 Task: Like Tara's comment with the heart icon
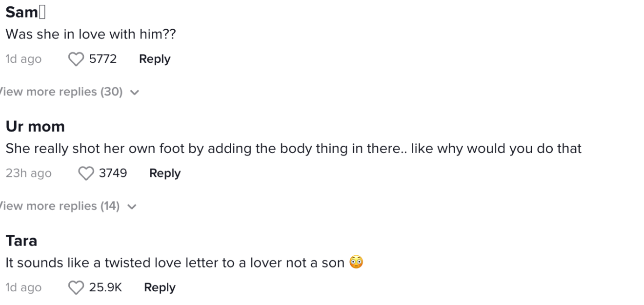76,287
